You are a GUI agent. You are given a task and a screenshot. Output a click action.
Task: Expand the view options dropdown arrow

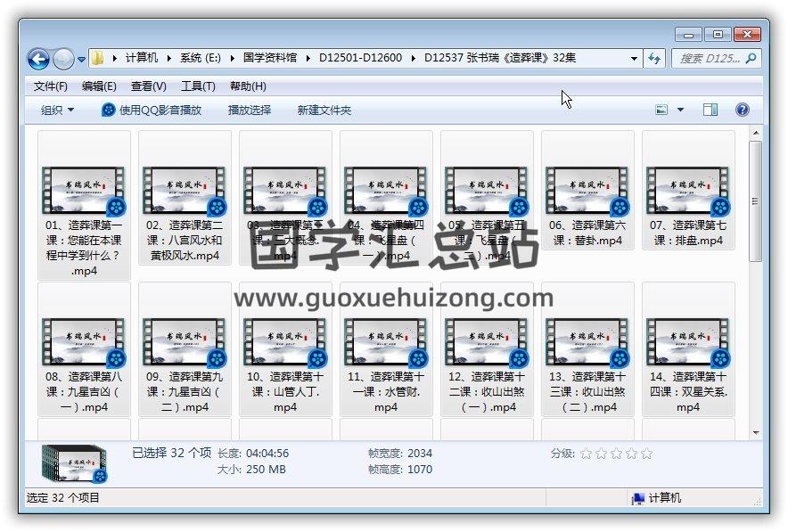point(681,110)
